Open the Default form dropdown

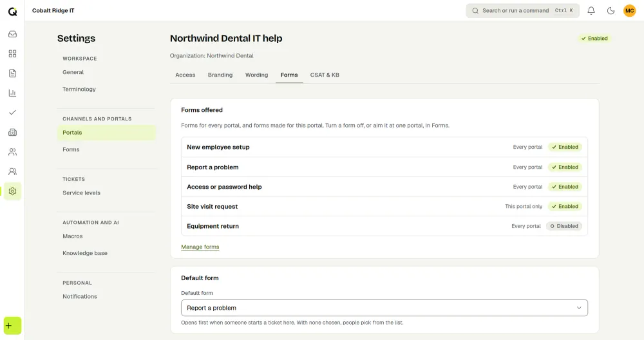click(x=384, y=308)
